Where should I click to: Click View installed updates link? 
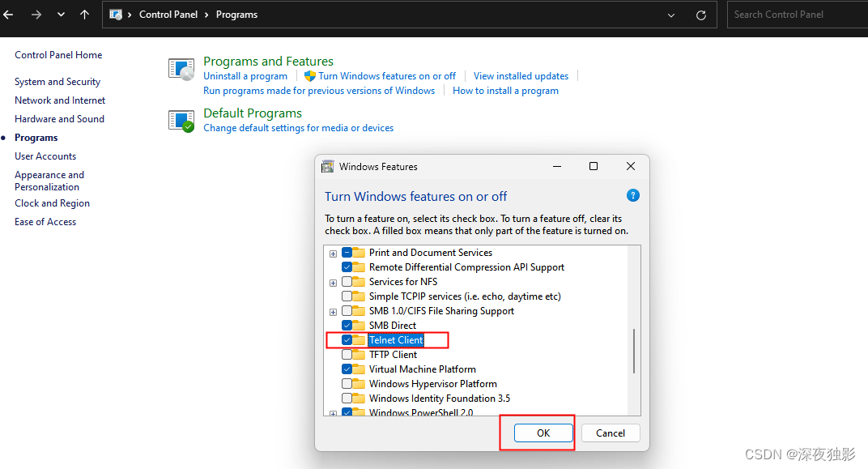pyautogui.click(x=521, y=76)
